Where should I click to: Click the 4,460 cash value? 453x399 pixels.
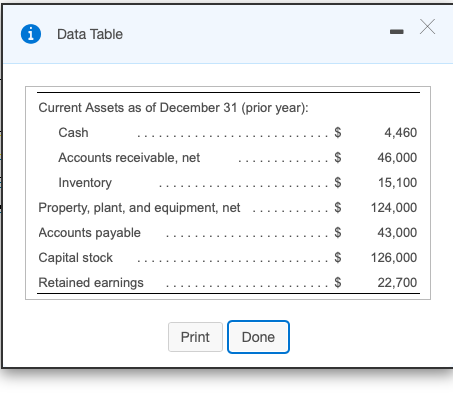(400, 133)
